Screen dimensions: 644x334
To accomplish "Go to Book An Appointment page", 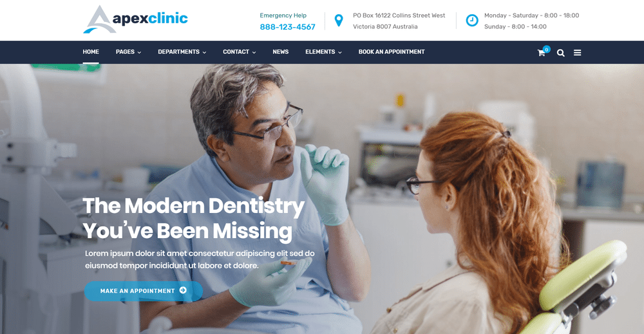I will (392, 51).
